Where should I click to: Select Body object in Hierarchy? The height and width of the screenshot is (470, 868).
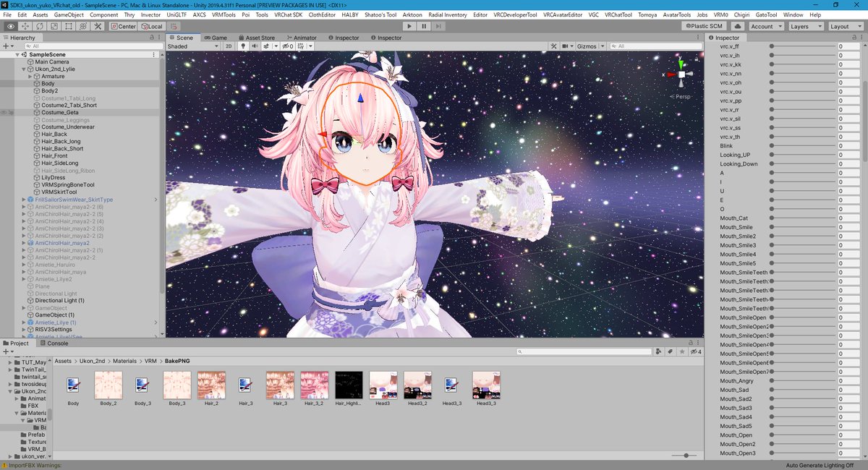tap(48, 84)
